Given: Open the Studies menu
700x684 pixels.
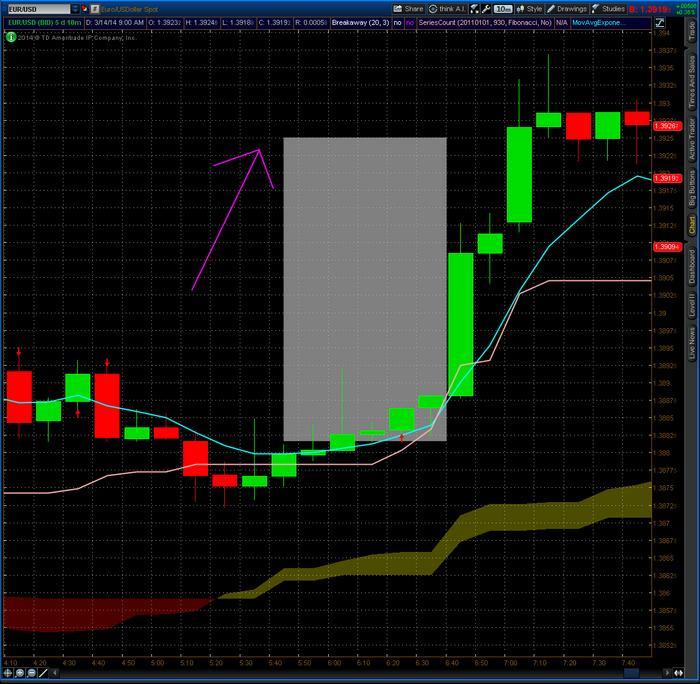Looking at the screenshot, I should point(608,9).
